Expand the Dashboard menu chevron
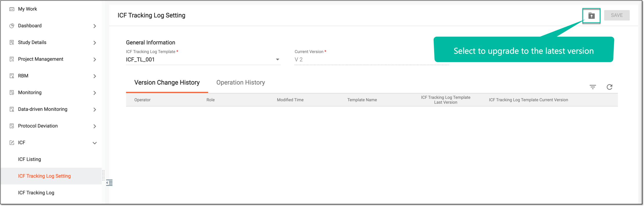Screen dimensions: 644x206 tap(95, 26)
